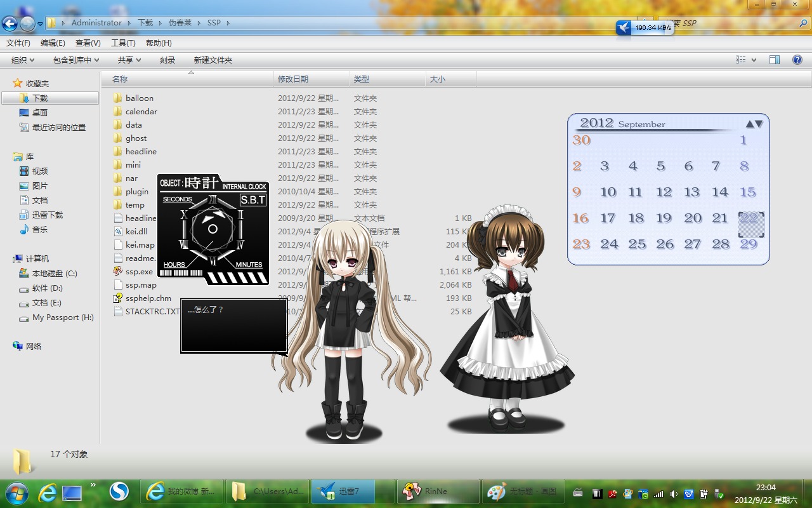Image resolution: width=812 pixels, height=508 pixels.
Task: Select 音乐 library in navigation pane
Action: 40,230
